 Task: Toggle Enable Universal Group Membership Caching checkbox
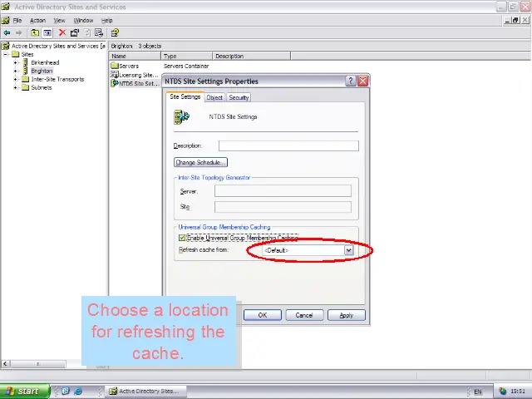coord(182,238)
